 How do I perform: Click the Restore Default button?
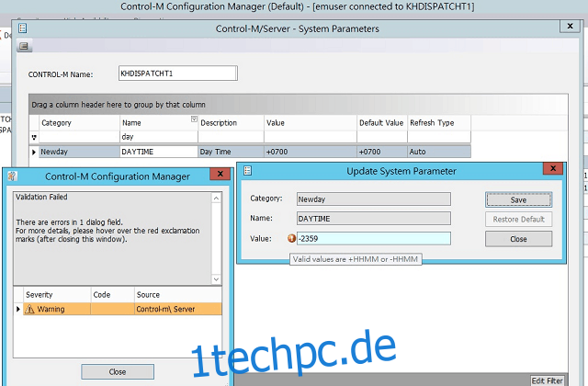[518, 220]
